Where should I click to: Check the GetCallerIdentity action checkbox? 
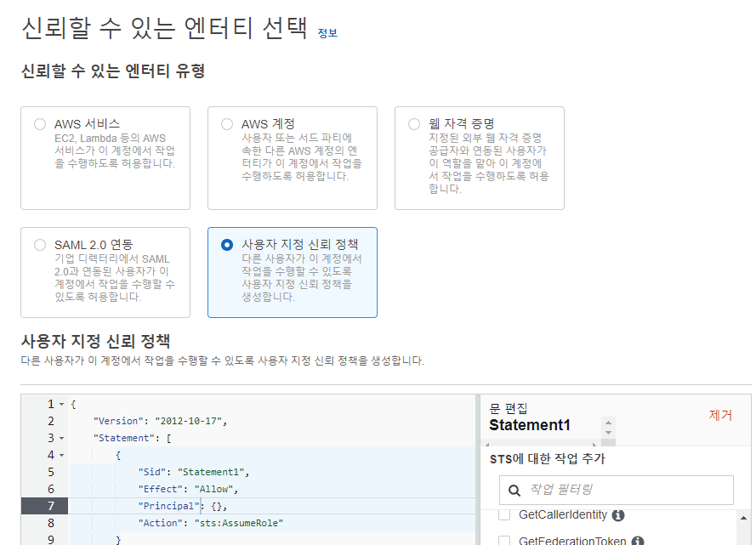coord(504,514)
